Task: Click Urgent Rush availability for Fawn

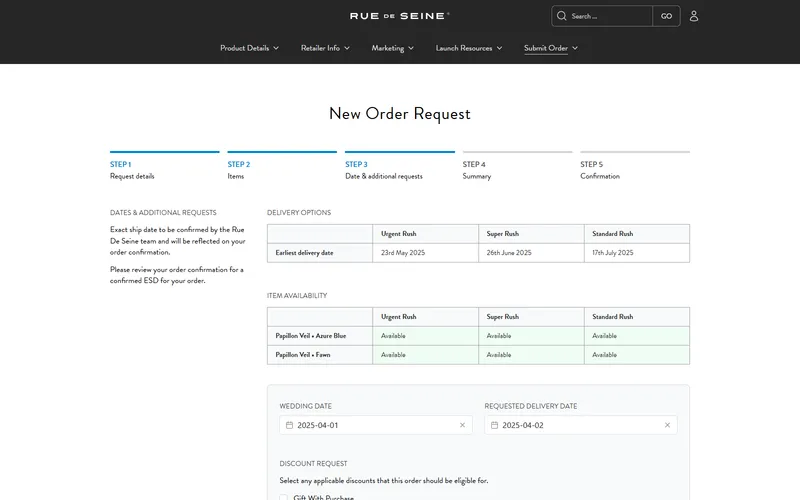Action: pyautogui.click(x=426, y=355)
